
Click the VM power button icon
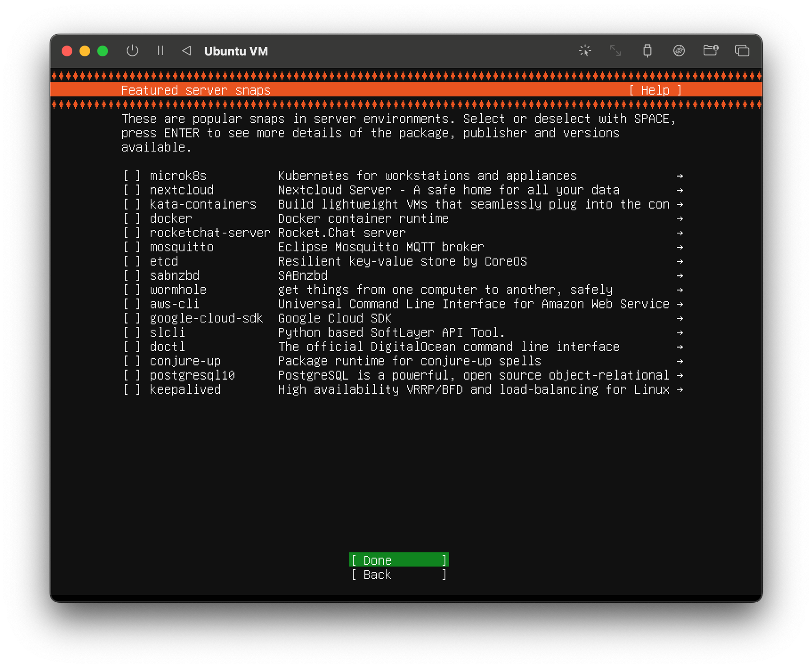click(x=132, y=51)
